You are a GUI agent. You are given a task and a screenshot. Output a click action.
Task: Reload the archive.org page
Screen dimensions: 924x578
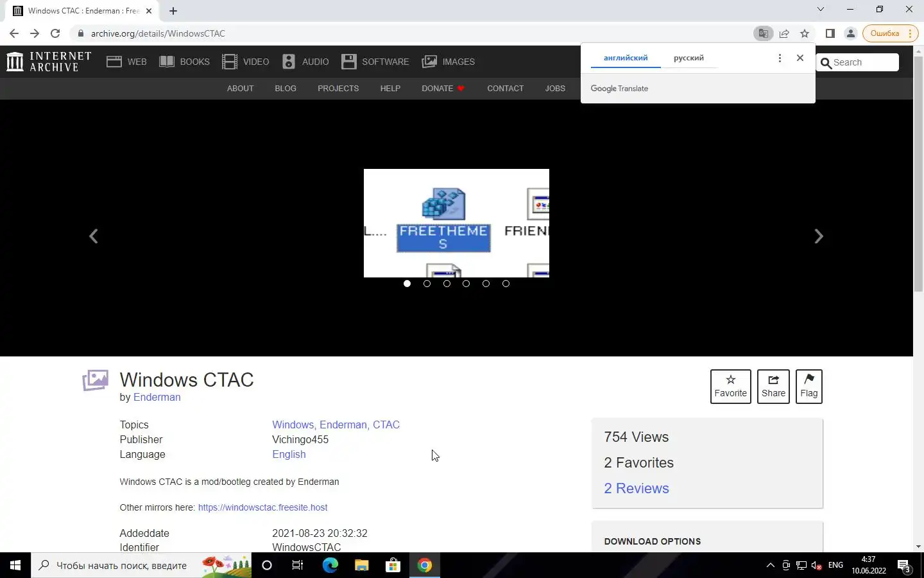(55, 33)
